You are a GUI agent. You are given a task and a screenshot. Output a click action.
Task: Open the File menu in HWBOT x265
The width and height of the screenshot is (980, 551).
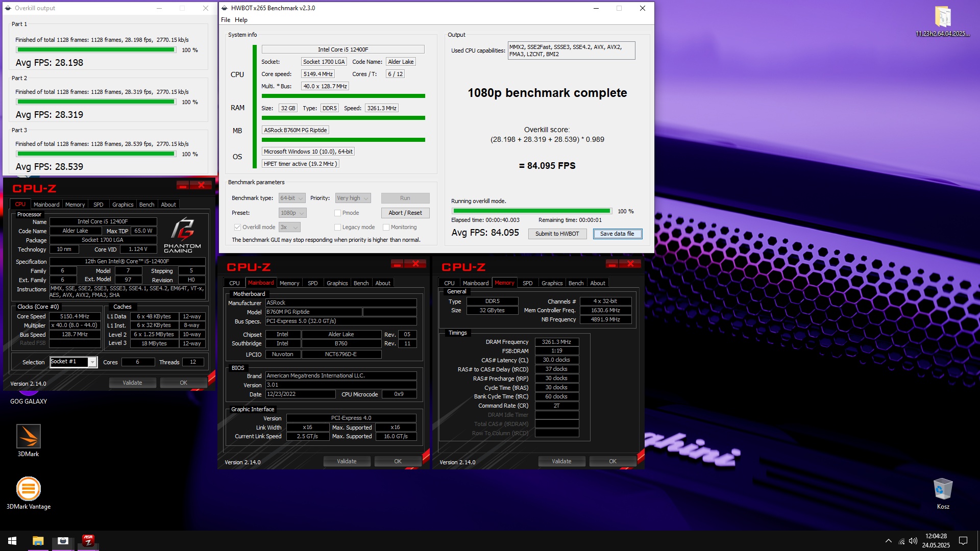tap(226, 20)
